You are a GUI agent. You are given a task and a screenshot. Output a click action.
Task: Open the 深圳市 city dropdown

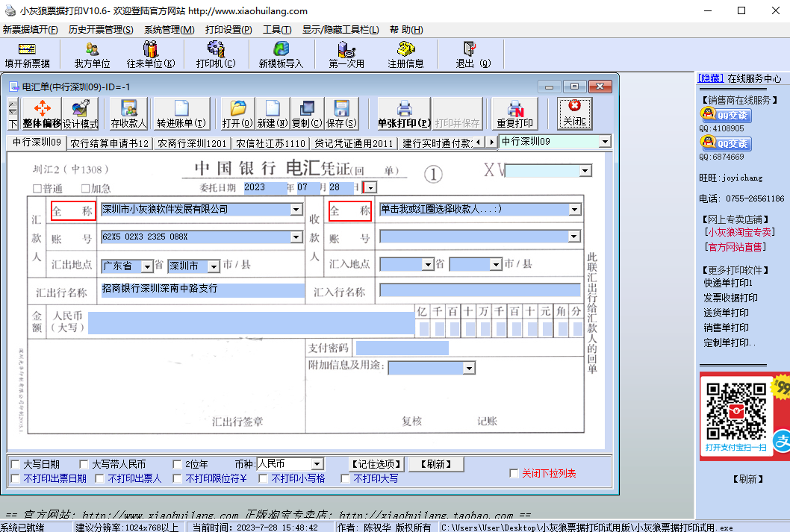(x=214, y=266)
